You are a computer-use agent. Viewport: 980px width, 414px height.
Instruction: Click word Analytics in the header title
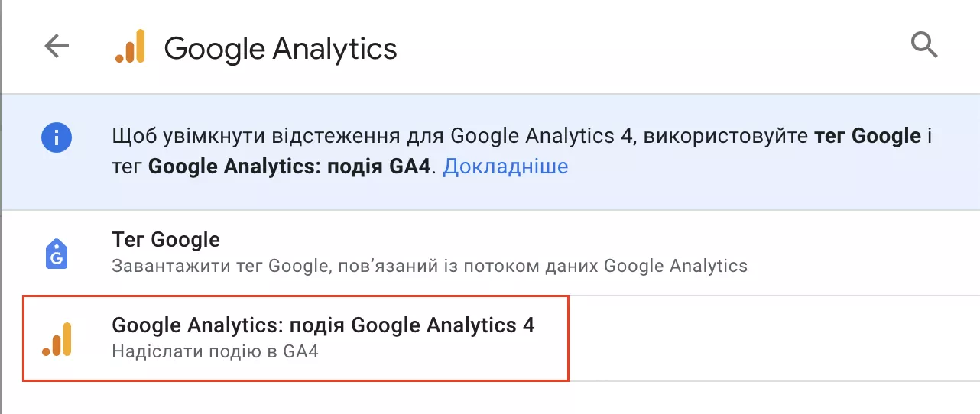[x=336, y=49]
